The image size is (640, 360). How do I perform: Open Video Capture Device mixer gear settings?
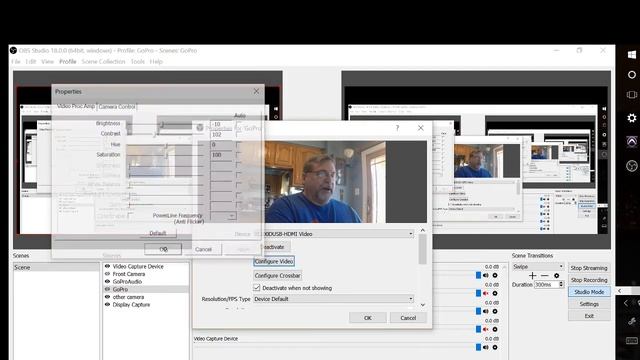495,347
